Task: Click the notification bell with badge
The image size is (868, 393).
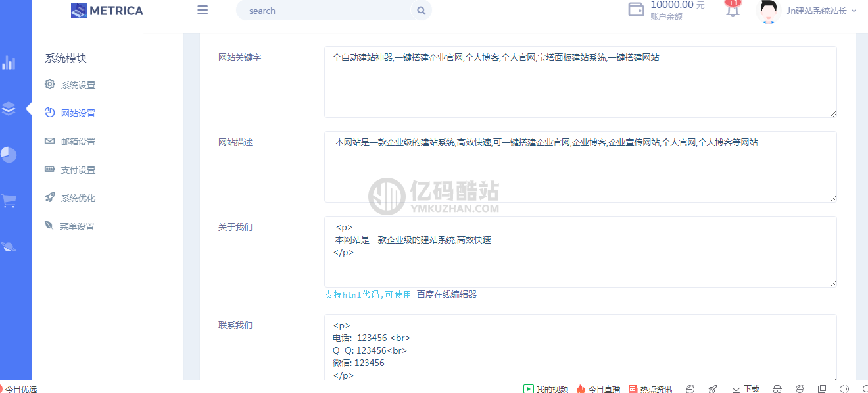Action: 732,11
